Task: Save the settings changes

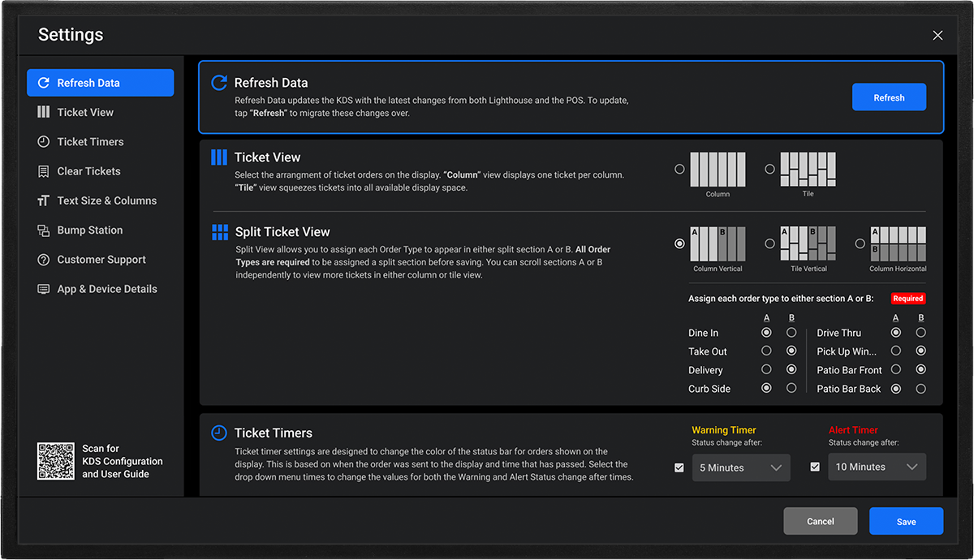Action: (906, 521)
